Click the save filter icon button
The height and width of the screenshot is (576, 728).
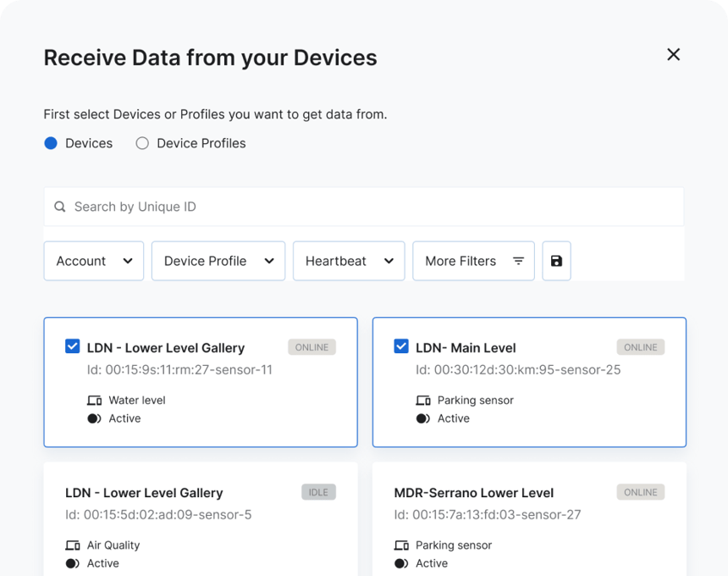coord(556,261)
